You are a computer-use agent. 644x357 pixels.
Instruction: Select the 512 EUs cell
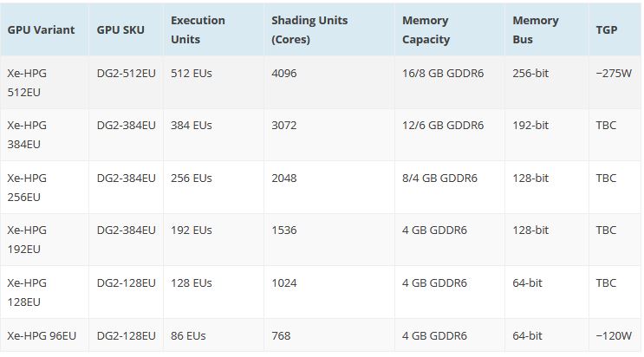191,74
